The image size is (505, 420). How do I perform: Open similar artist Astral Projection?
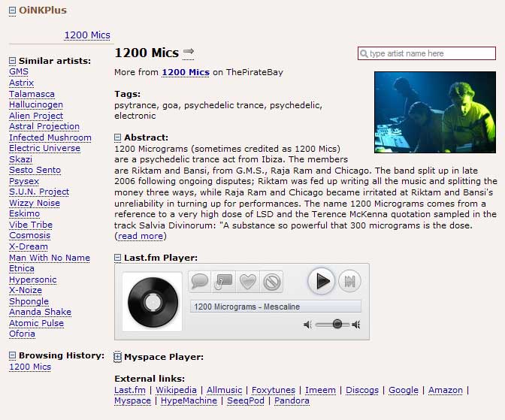(x=44, y=126)
